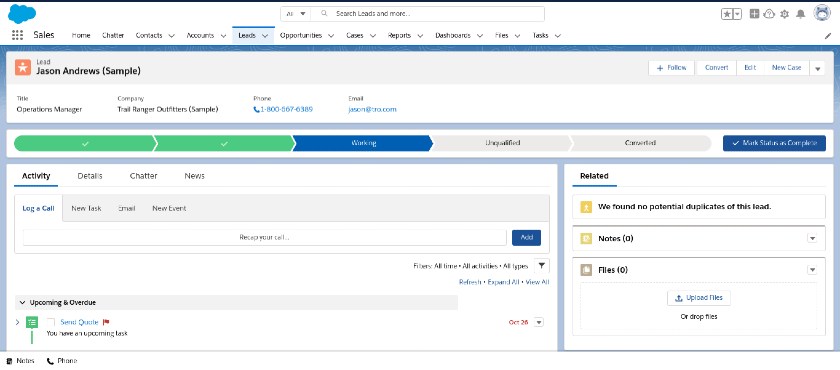Click the orange Lead record icon

[x=23, y=67]
